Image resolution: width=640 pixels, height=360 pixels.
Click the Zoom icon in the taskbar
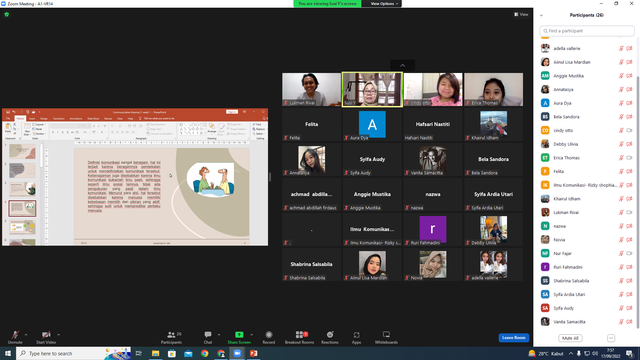coord(237,353)
